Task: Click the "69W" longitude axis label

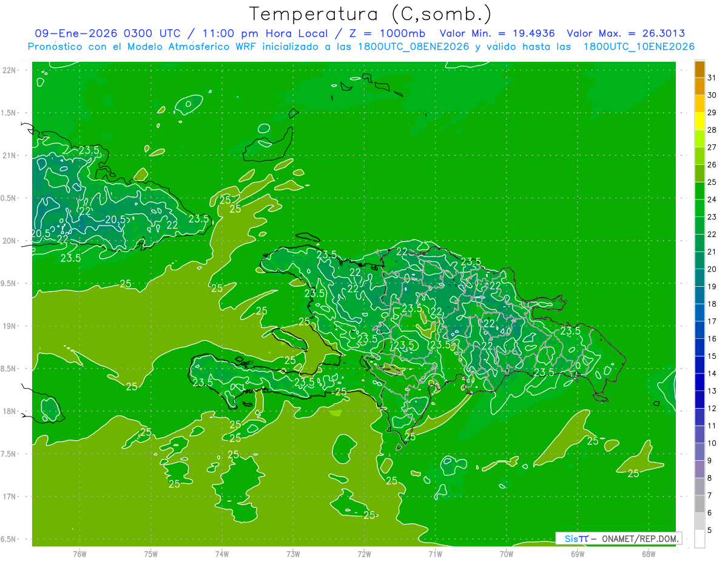Action: point(578,554)
